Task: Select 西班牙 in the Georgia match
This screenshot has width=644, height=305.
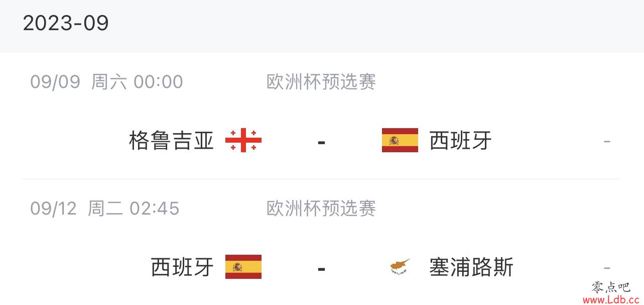Action: click(x=461, y=141)
